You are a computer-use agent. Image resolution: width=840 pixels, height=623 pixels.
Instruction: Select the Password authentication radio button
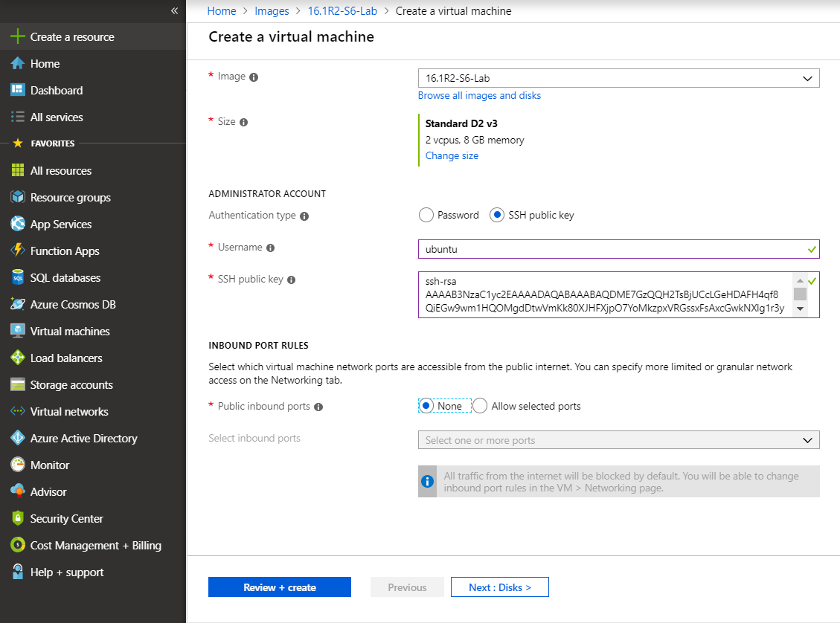click(x=426, y=215)
